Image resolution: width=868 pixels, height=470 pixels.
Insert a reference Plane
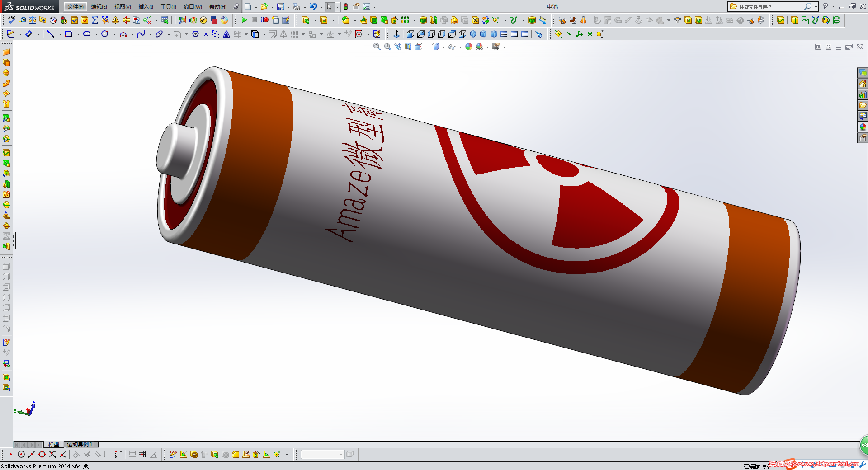coord(559,34)
